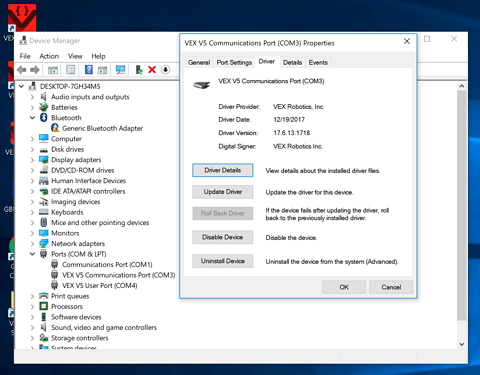Image resolution: width=480 pixels, height=375 pixels.
Task: Collapse the Bluetooth category
Action: (x=32, y=118)
